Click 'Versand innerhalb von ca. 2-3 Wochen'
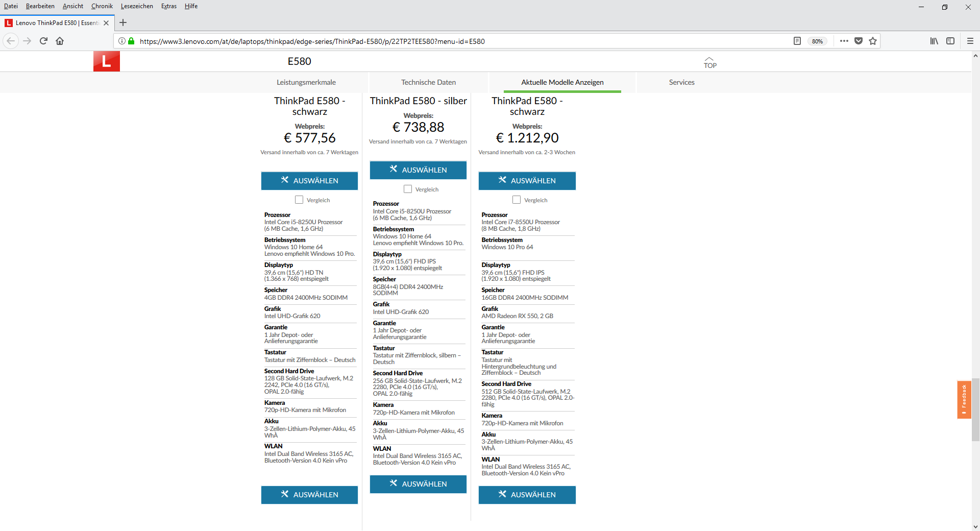This screenshot has width=980, height=531. [x=527, y=152]
